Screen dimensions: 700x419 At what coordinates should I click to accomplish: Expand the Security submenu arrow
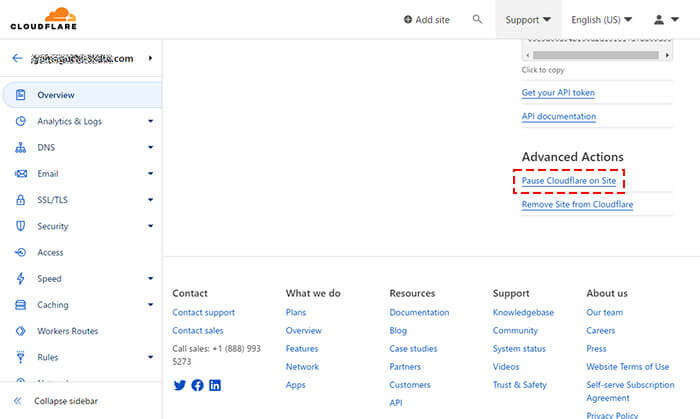click(x=150, y=226)
